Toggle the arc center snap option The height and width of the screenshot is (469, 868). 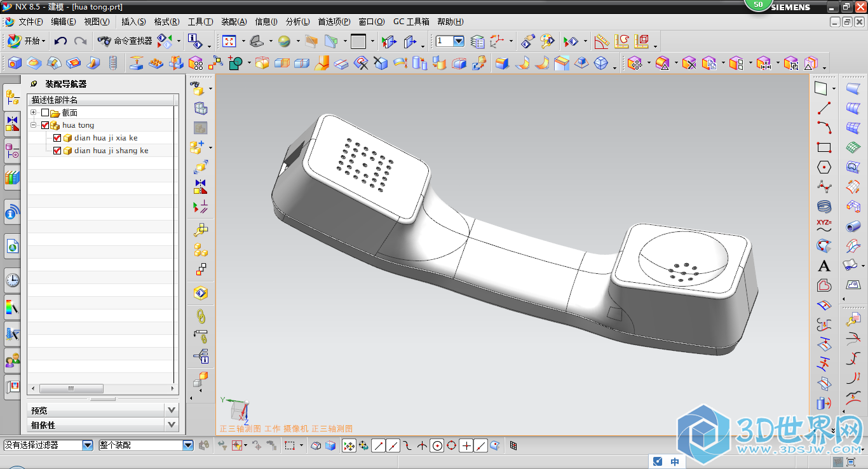point(437,445)
